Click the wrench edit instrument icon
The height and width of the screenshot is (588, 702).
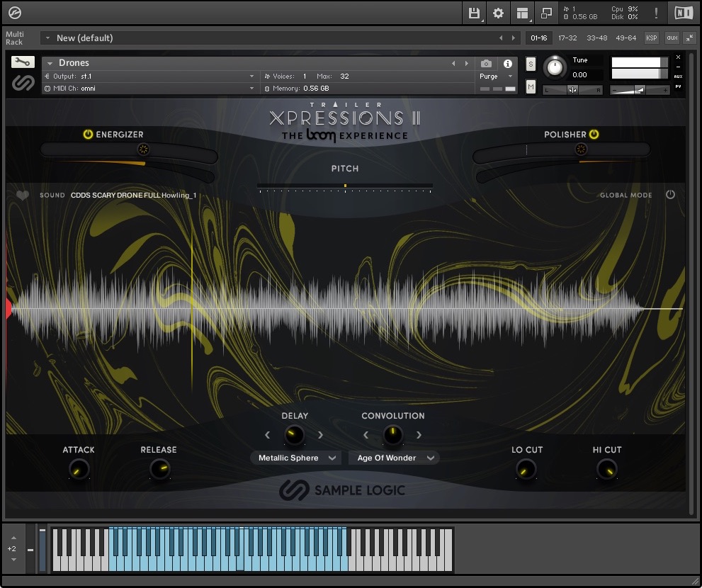23,62
